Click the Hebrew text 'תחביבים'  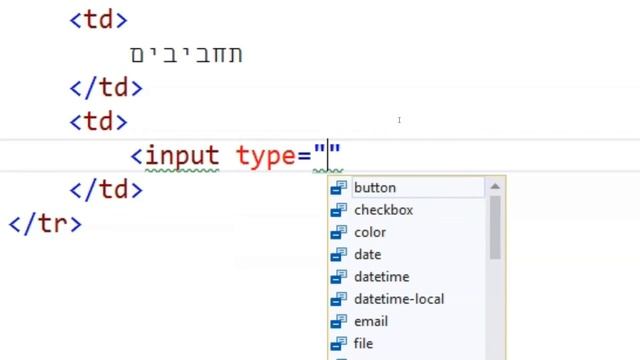tap(186, 54)
